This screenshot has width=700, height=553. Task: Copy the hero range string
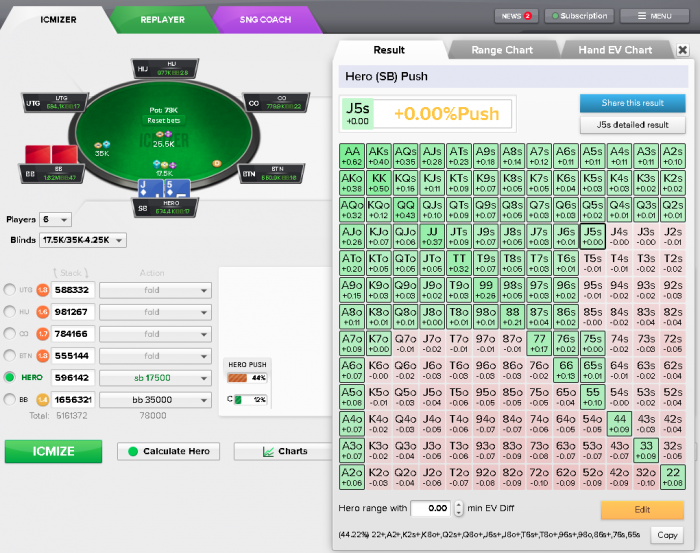[667, 535]
